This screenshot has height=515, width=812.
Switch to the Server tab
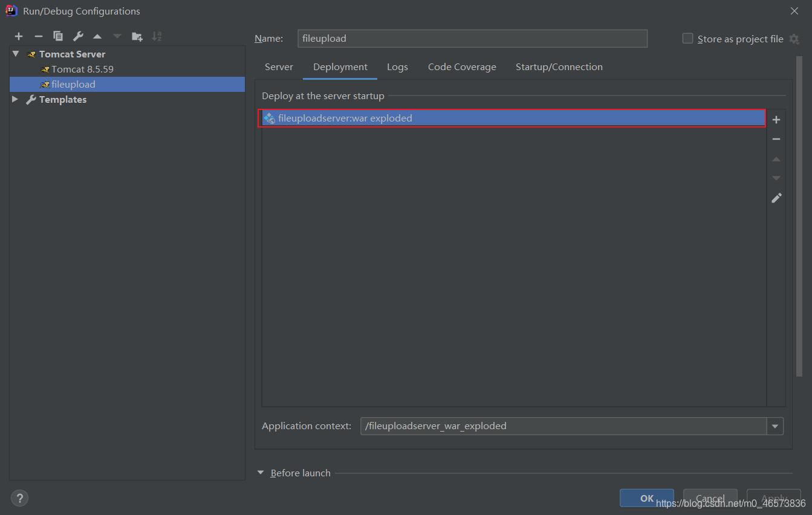pyautogui.click(x=279, y=67)
